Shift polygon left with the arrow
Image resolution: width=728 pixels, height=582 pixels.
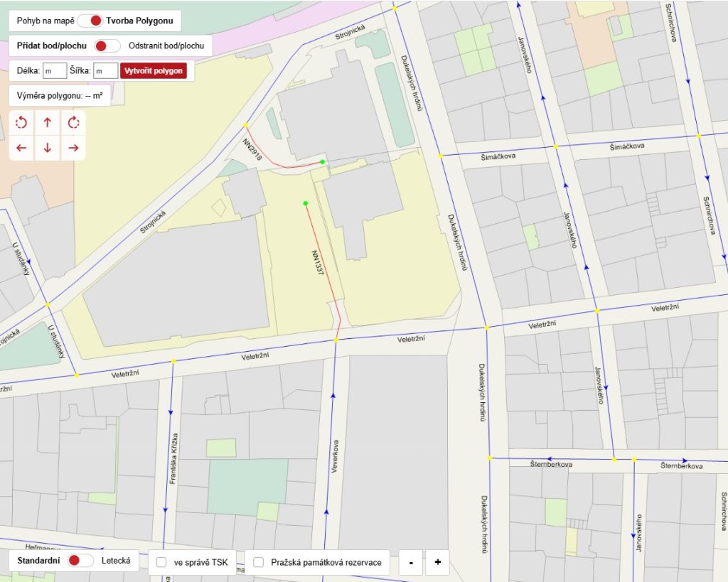coord(21,148)
